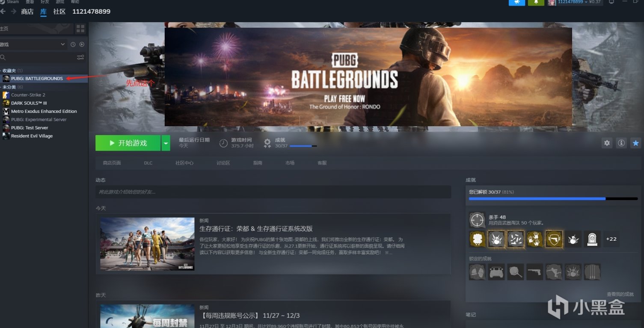The width and height of the screenshot is (644, 328).
Task: Switch to the 库 library tab
Action: pos(43,12)
